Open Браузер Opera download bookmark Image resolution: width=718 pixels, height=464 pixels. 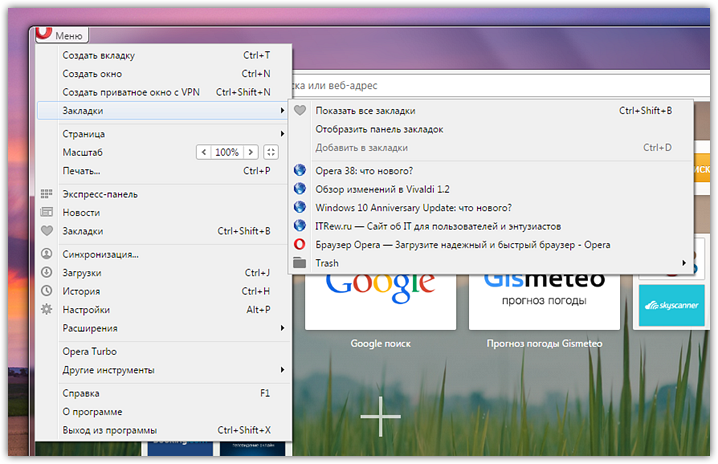[490, 245]
